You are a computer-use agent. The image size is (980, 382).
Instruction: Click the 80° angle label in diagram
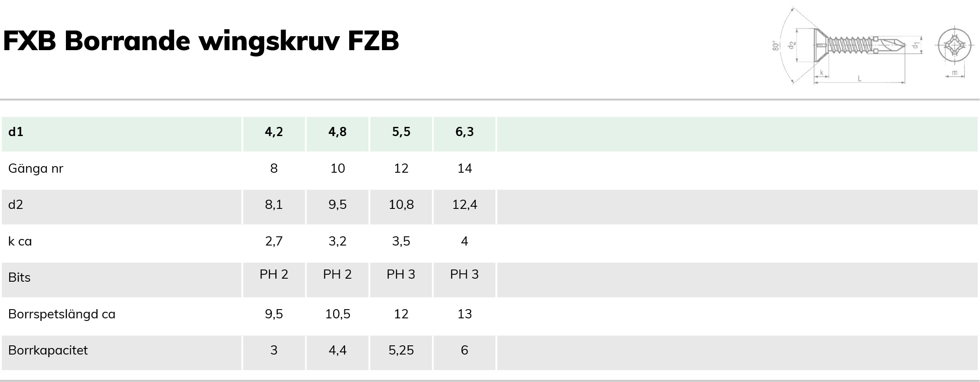pyautogui.click(x=775, y=46)
